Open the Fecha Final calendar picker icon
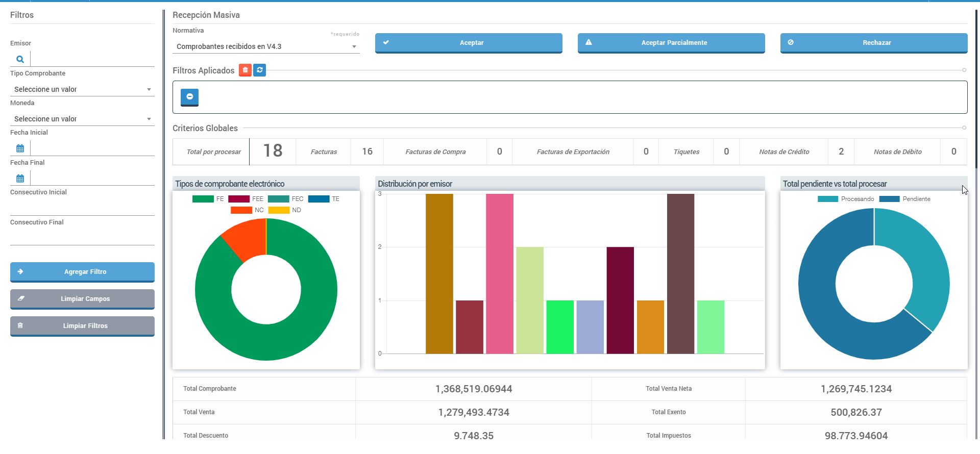This screenshot has height=454, width=980. pos(20,179)
